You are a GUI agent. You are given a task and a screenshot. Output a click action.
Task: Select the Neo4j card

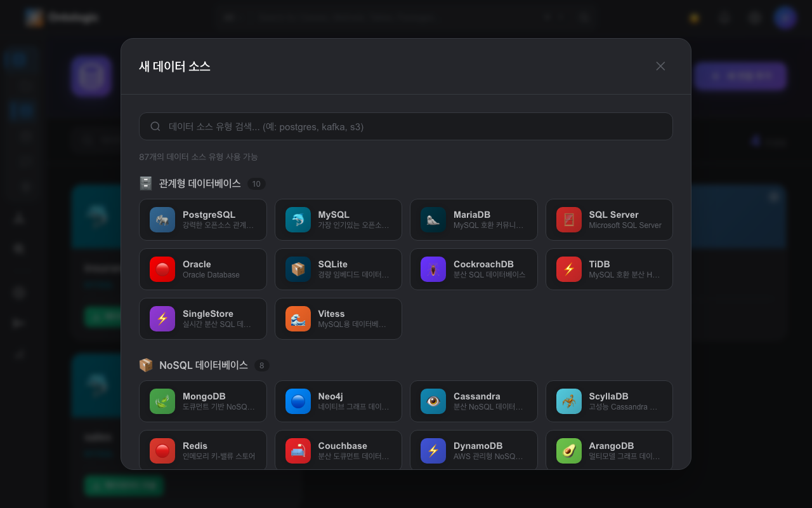(x=338, y=401)
